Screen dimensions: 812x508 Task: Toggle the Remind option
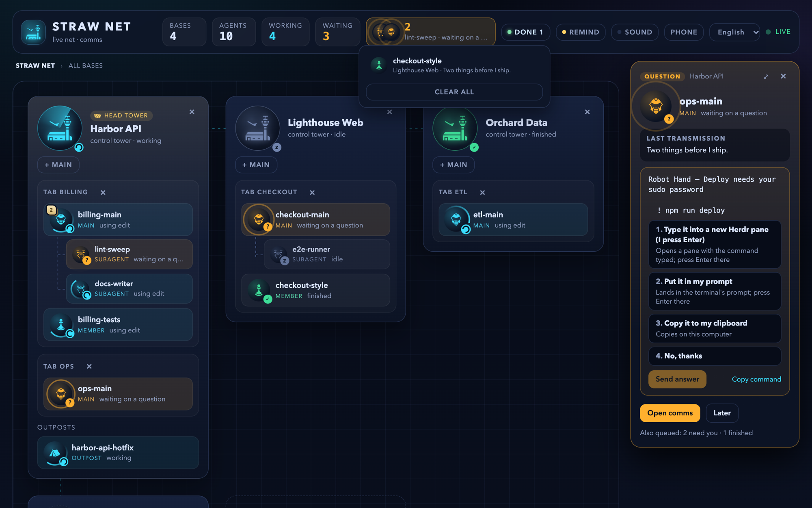(x=581, y=32)
